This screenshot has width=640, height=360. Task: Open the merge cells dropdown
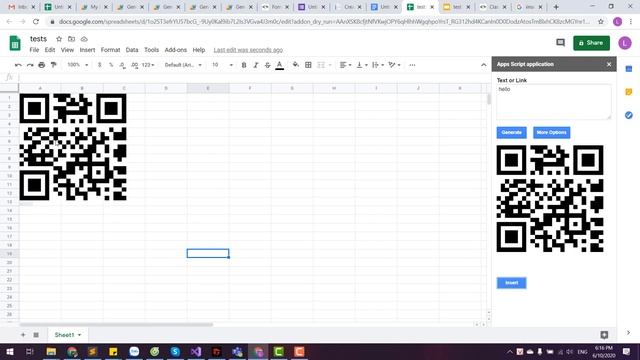329,65
